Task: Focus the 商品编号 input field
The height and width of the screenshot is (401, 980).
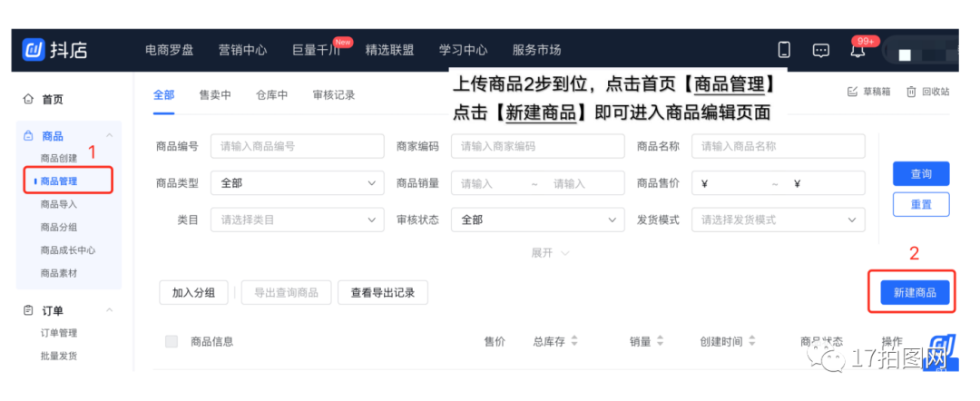Action: click(x=297, y=146)
